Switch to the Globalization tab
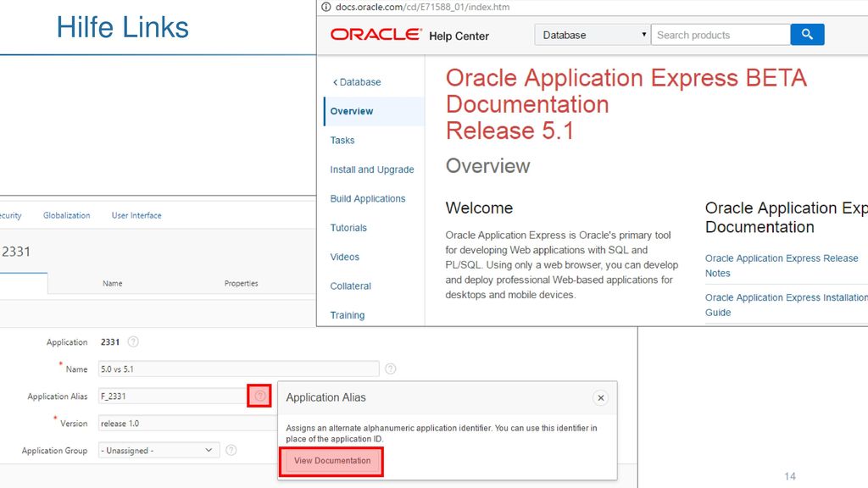 (x=66, y=215)
